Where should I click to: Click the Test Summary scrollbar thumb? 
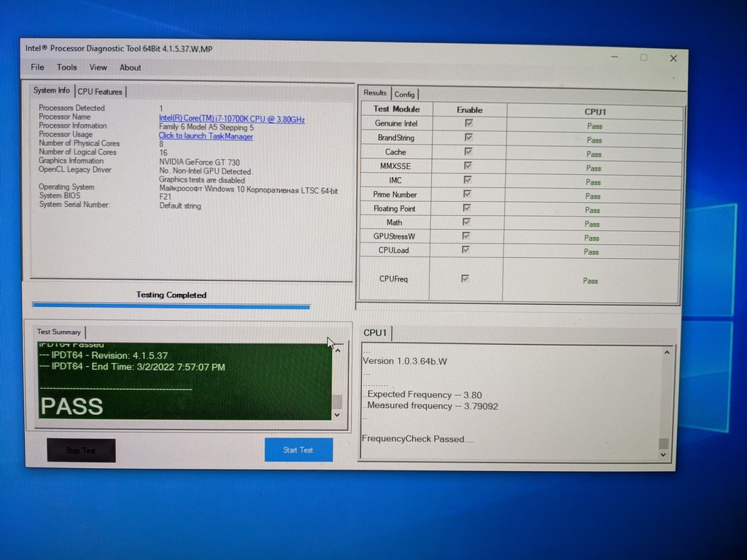[x=337, y=402]
